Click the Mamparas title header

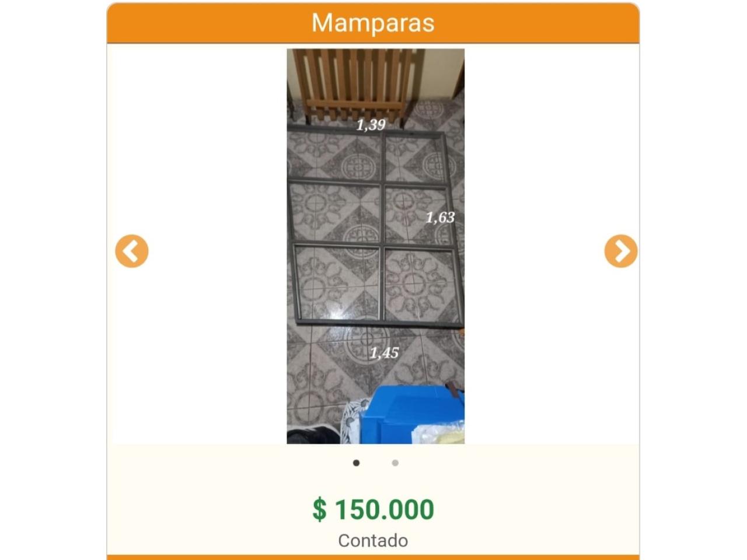pyautogui.click(x=373, y=23)
